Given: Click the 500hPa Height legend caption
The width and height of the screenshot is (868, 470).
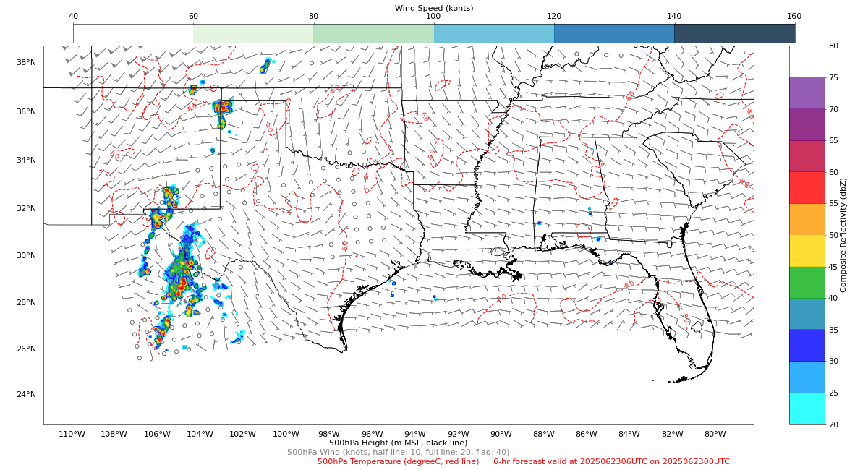Looking at the screenshot, I should [398, 443].
